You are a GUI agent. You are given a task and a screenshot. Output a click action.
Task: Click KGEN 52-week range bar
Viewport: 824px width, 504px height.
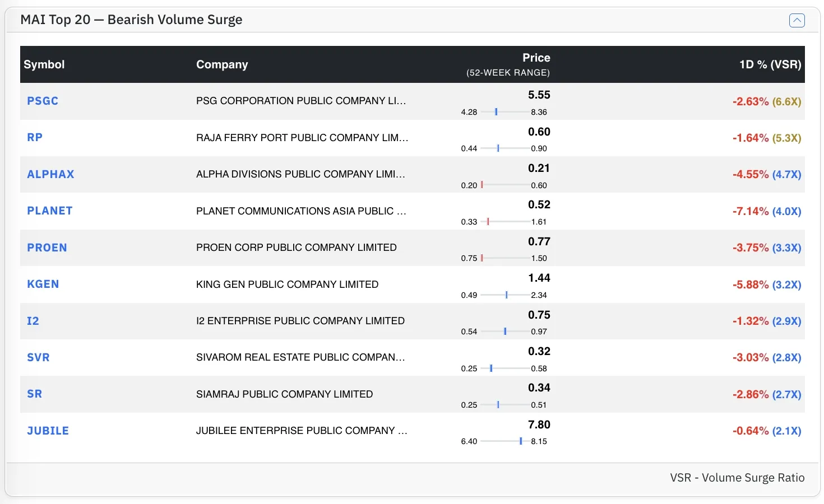[x=504, y=295]
